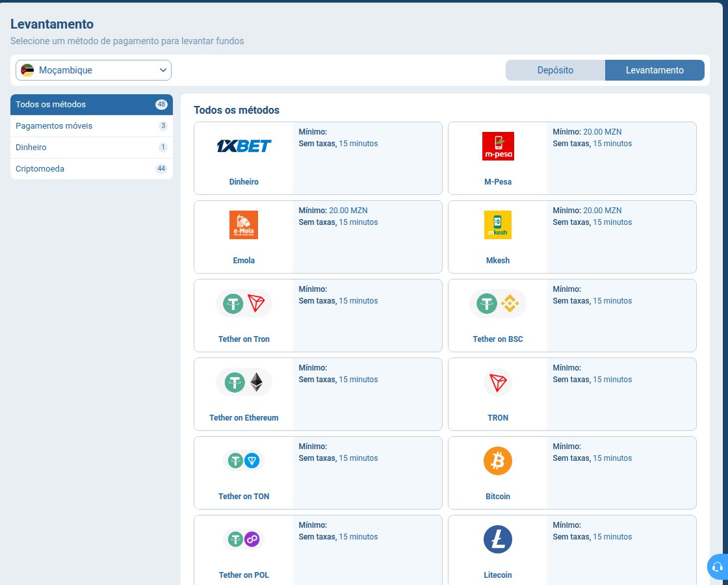Click the Tether on Ethereum label

[244, 417]
